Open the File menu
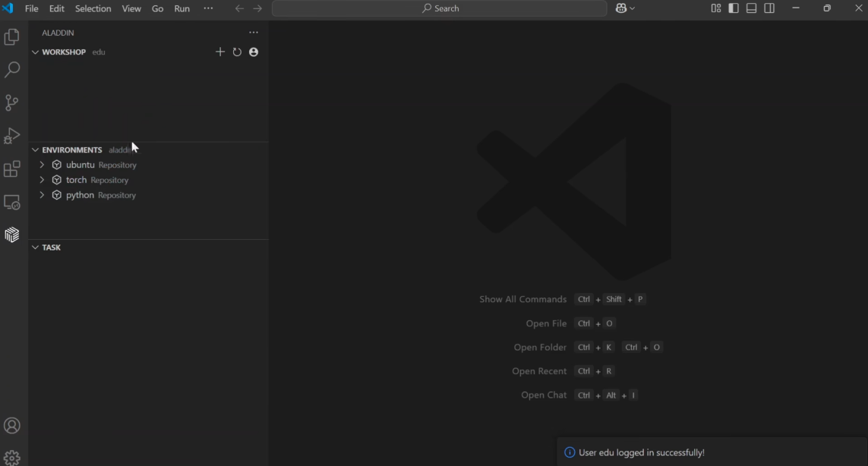This screenshot has width=868, height=466. click(32, 8)
